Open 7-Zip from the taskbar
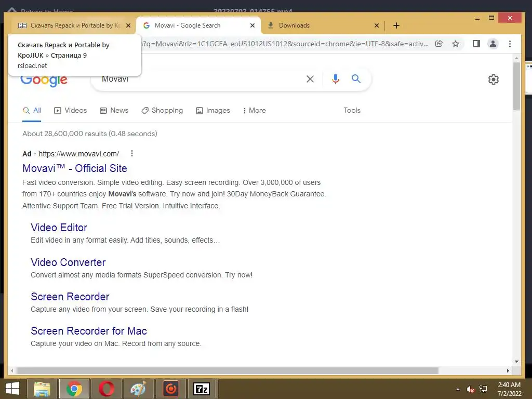532x399 pixels. [x=202, y=389]
